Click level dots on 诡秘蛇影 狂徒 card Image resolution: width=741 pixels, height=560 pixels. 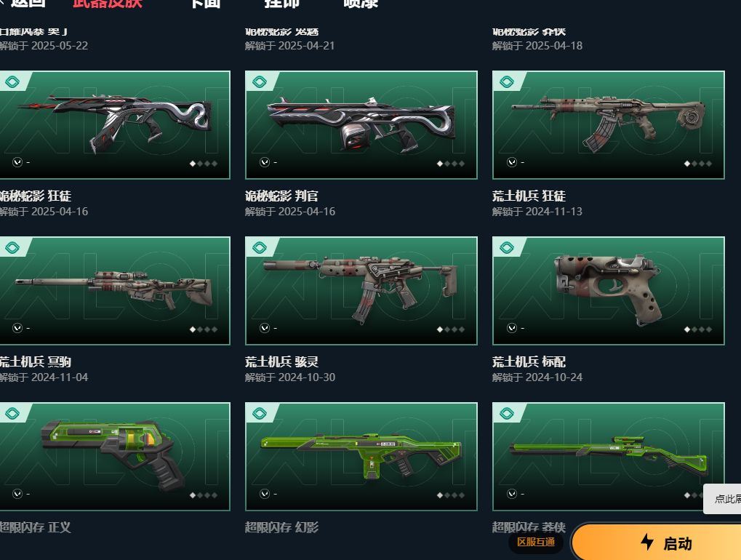[203, 164]
